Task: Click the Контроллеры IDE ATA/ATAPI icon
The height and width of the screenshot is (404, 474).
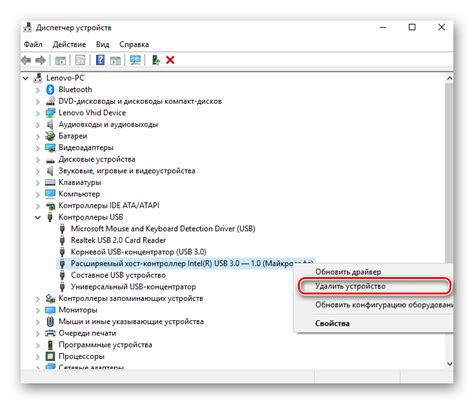Action: [50, 206]
